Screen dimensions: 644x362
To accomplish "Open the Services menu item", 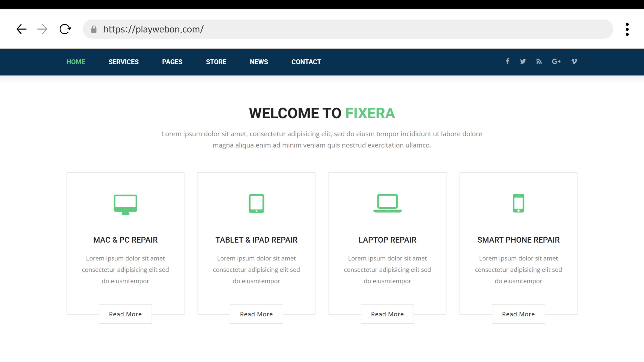I will (124, 62).
